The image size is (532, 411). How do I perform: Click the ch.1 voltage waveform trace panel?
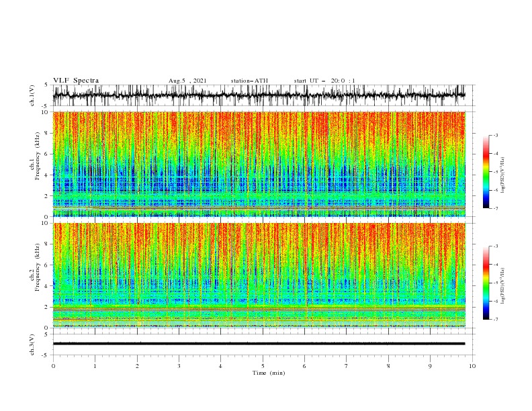264,95
